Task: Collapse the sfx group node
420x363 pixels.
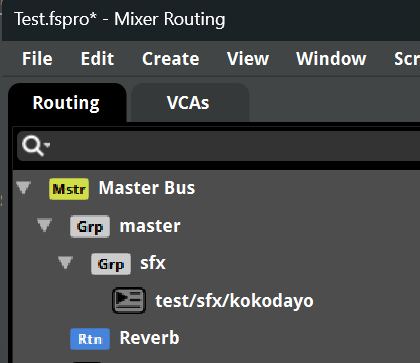Action: pos(65,263)
